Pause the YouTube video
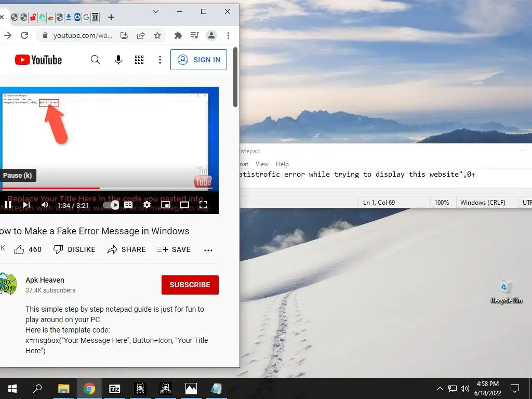 [x=8, y=205]
